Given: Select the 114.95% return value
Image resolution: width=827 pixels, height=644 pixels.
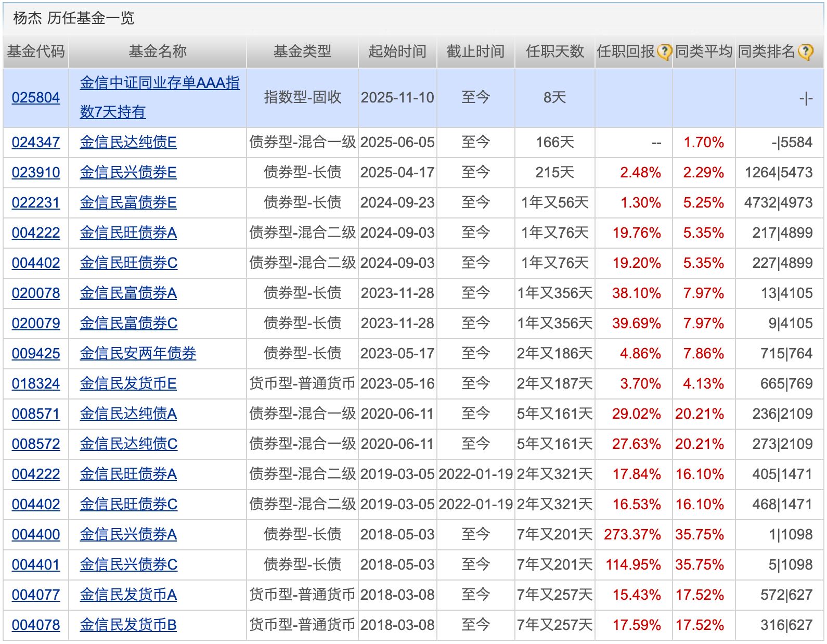Looking at the screenshot, I should pyautogui.click(x=633, y=565).
